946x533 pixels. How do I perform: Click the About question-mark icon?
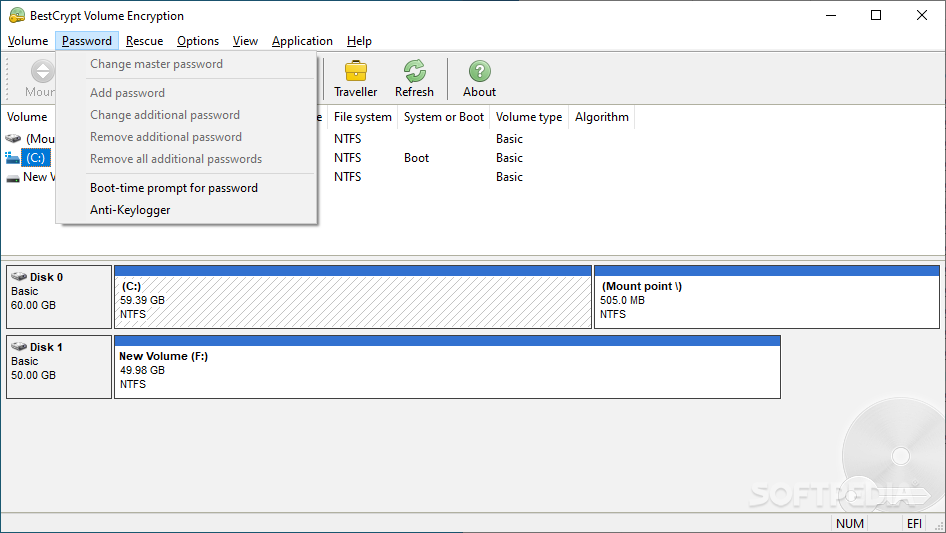point(480,71)
